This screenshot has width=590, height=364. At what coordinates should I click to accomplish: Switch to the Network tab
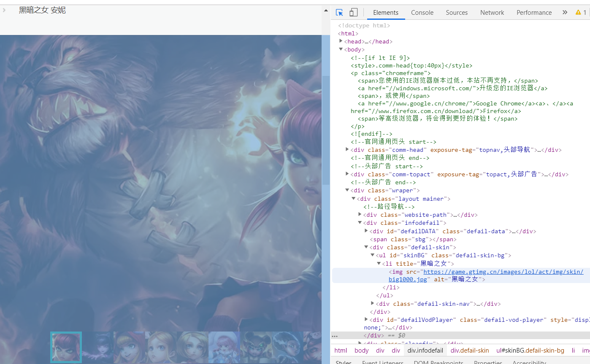pos(492,13)
